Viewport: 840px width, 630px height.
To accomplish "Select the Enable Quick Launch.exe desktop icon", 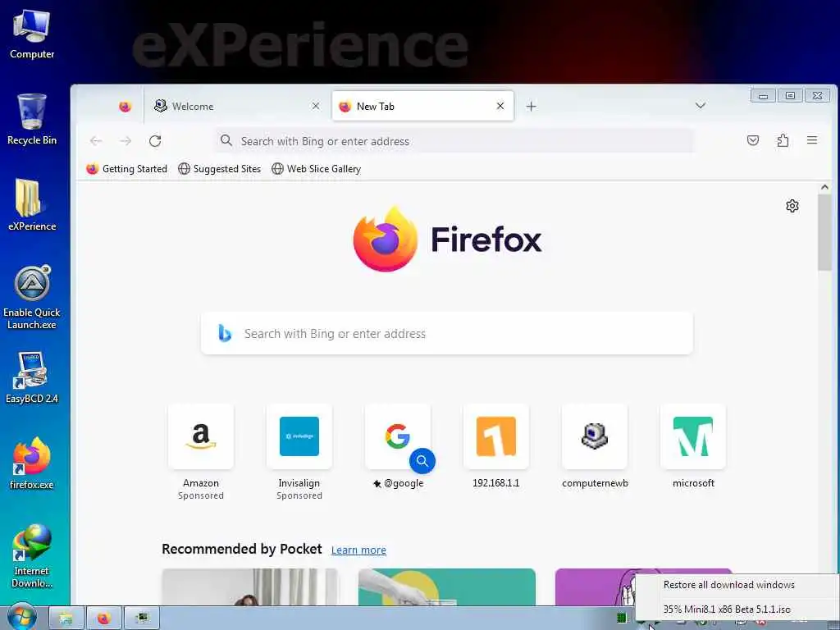I will tap(32, 297).
